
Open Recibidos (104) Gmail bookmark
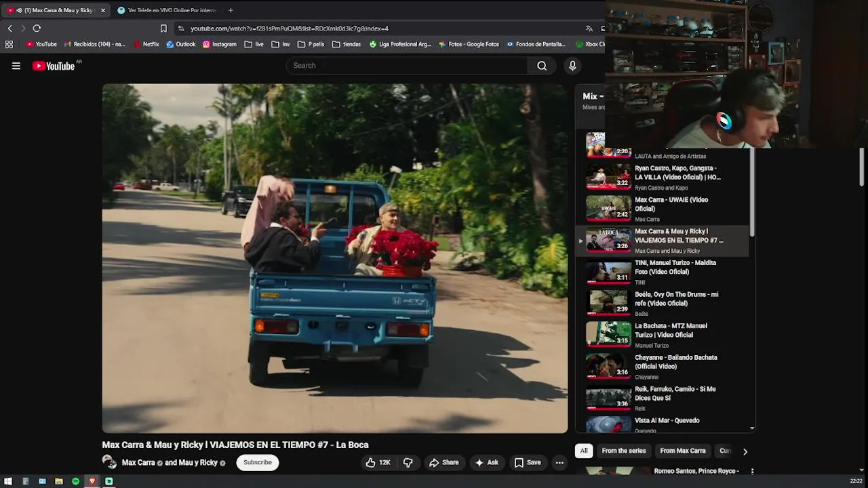pyautogui.click(x=95, y=44)
